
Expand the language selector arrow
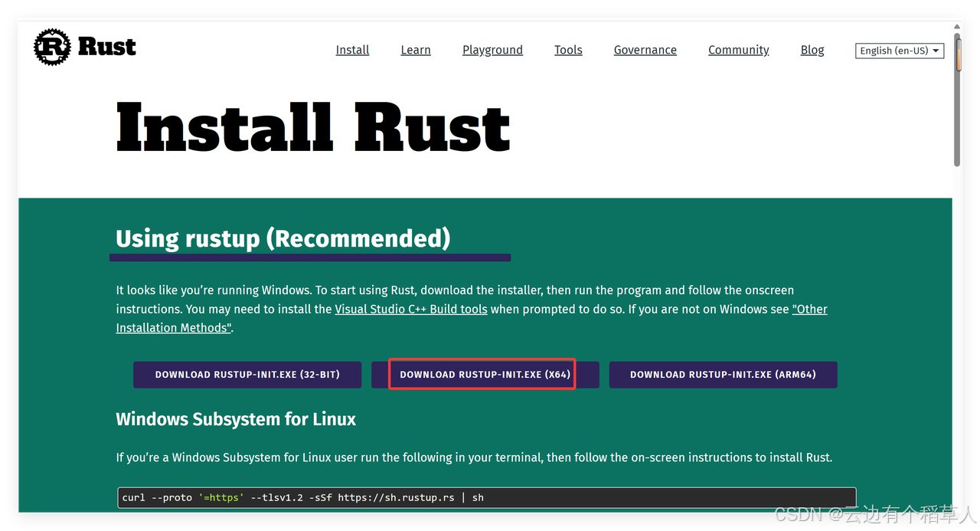click(937, 51)
